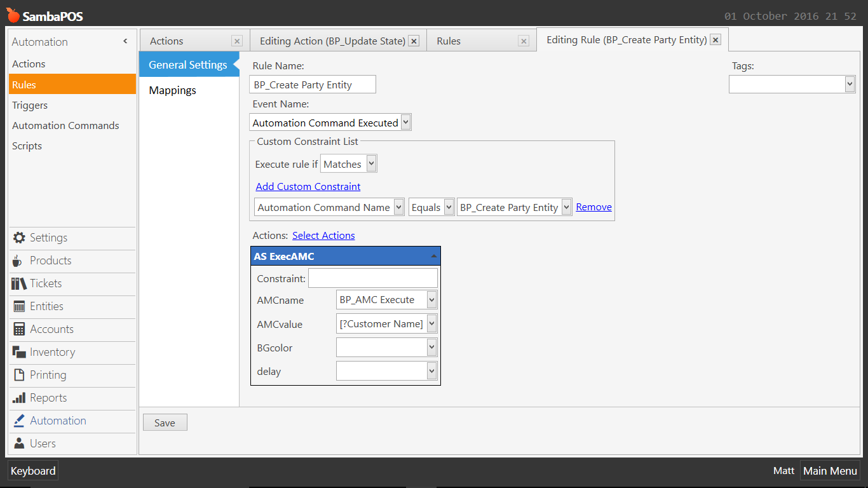Click the Settings gear icon
Image resolution: width=868 pixels, height=488 pixels.
tap(19, 238)
